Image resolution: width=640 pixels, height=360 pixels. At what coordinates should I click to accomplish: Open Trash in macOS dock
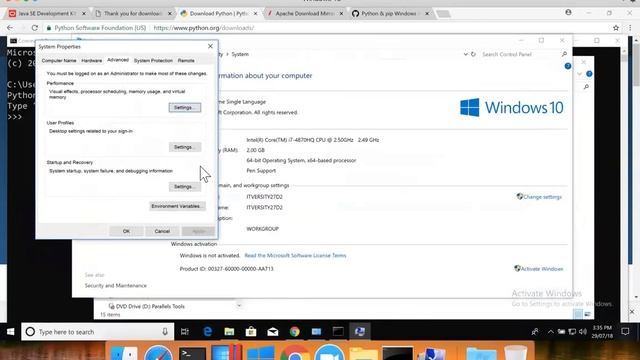click(x=516, y=353)
